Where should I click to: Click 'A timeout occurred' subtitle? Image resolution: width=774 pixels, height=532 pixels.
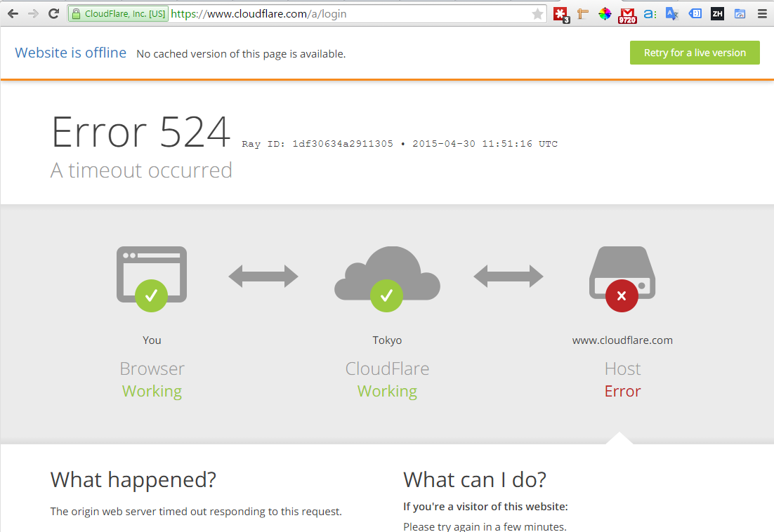point(141,170)
